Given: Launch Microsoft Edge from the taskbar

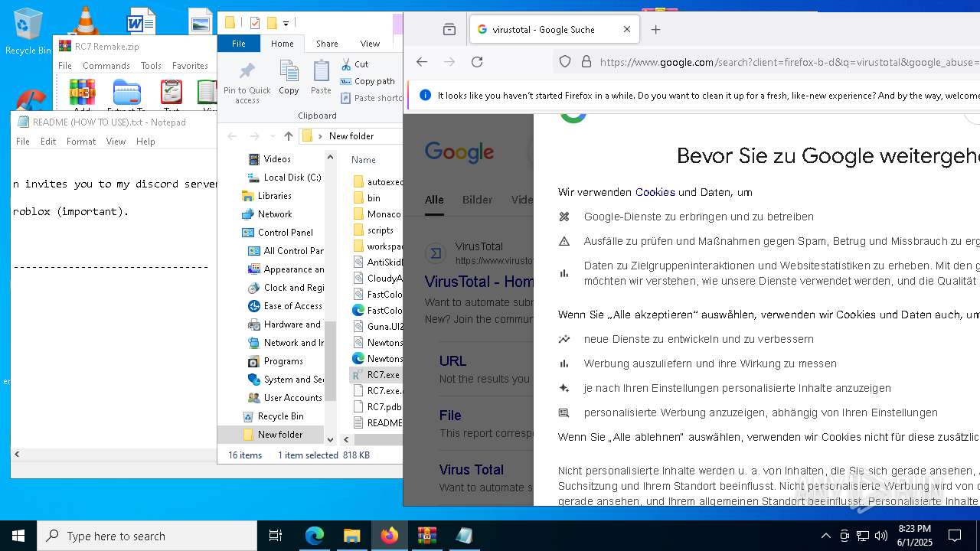Looking at the screenshot, I should click(315, 536).
